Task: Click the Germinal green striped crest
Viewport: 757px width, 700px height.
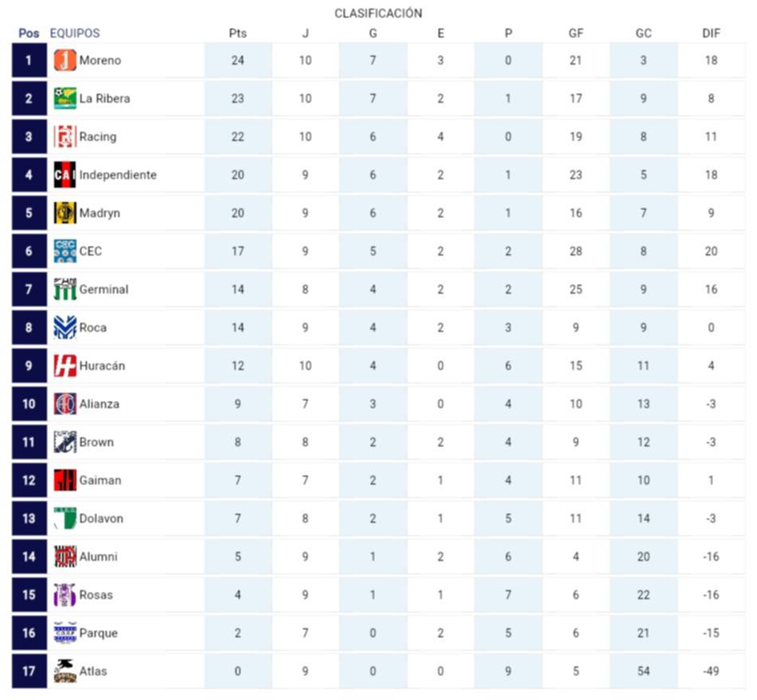Action: pos(65,290)
